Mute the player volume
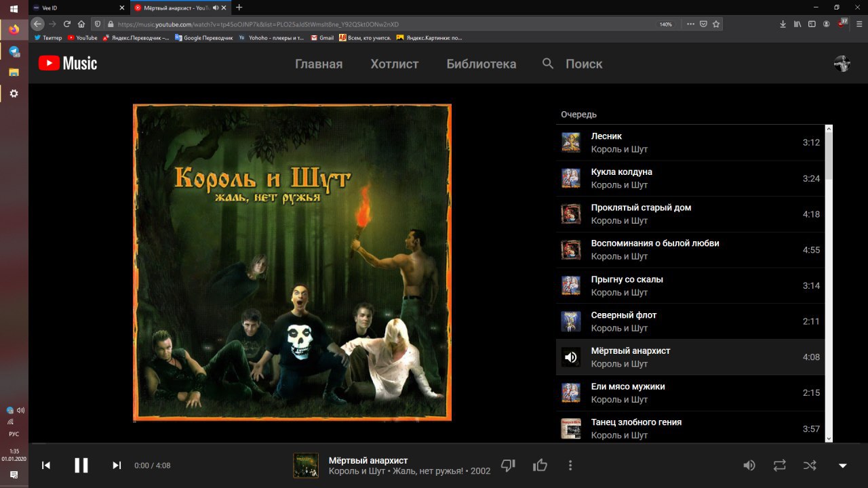This screenshot has height=488, width=868. tap(749, 465)
